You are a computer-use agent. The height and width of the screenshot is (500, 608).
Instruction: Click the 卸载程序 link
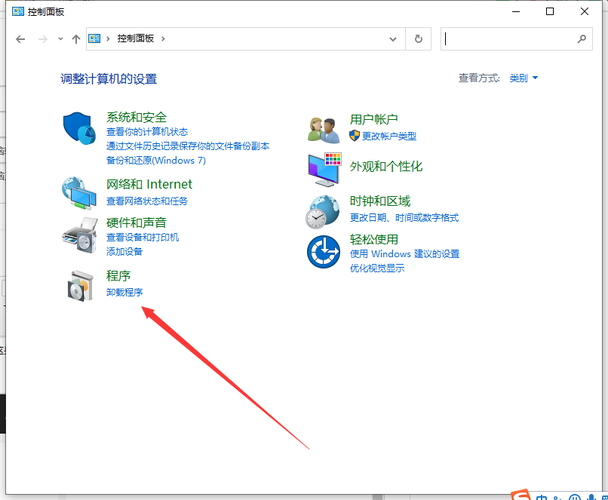coord(124,292)
